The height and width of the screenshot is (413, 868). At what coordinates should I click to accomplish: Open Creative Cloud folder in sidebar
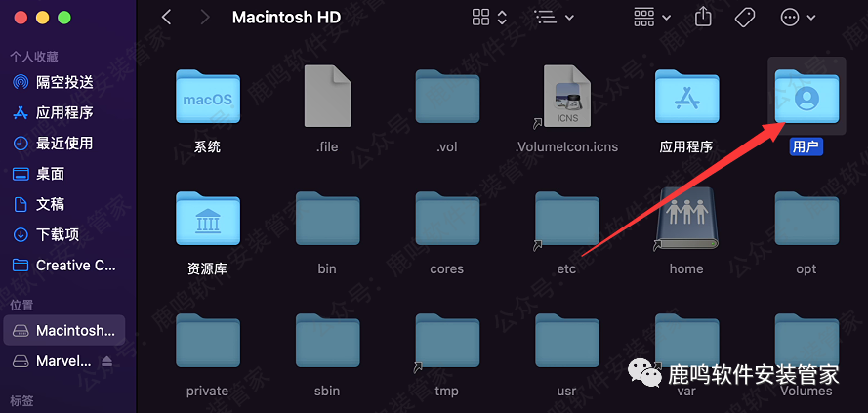tap(75, 265)
